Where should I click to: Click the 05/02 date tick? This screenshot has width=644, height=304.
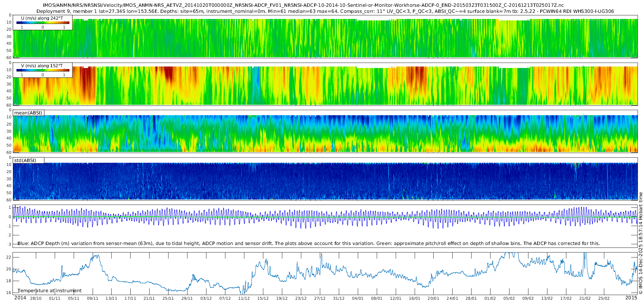pos(509,298)
